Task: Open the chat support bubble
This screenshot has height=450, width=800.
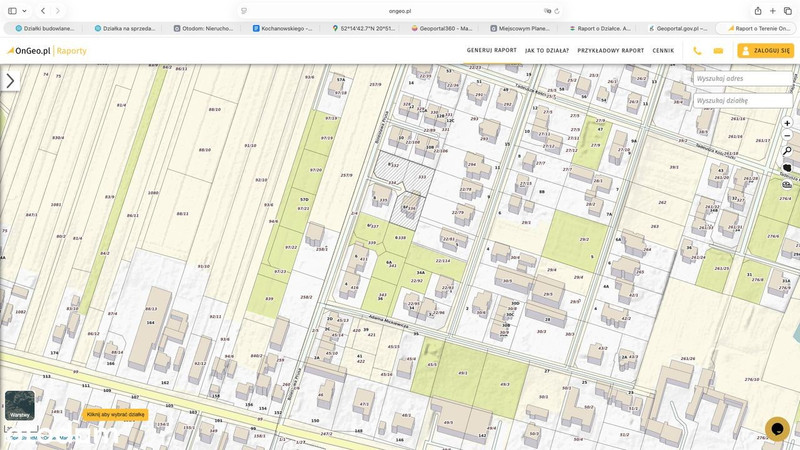Action: (777, 428)
